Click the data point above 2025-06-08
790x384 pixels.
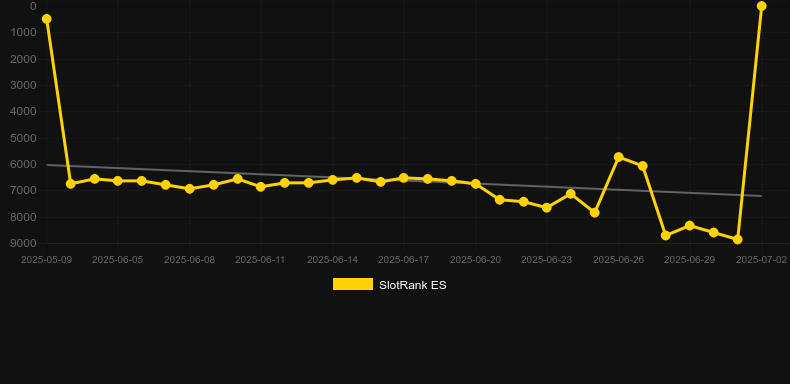click(189, 188)
